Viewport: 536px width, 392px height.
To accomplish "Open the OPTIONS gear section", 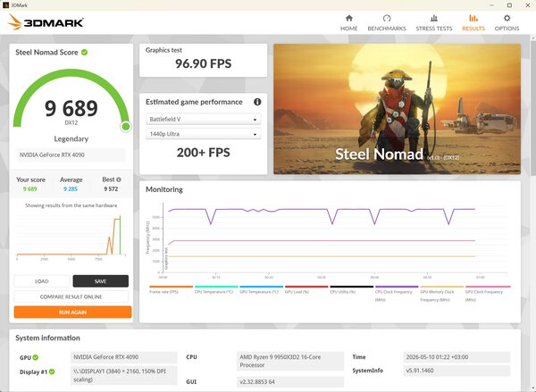I will click(x=507, y=23).
